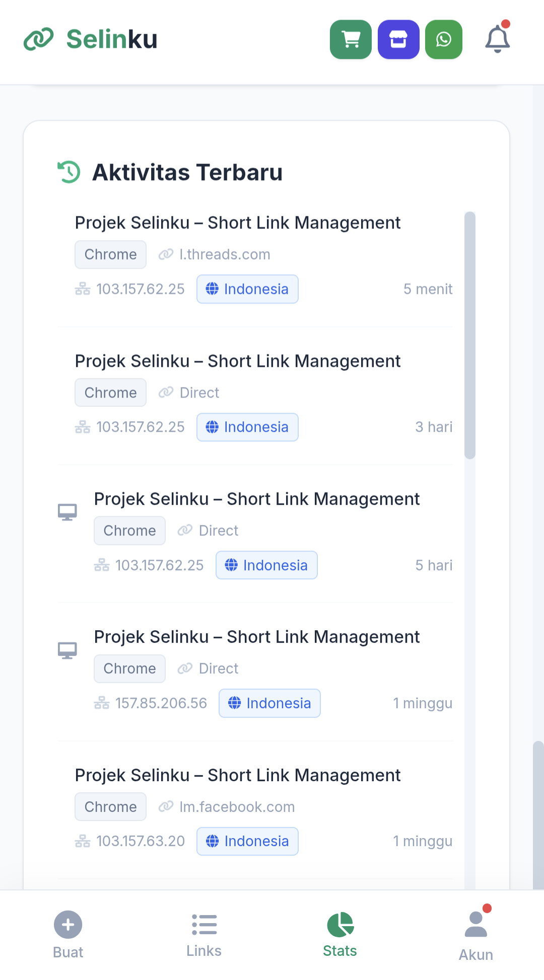
Task: Click IP address 103.157.63.20
Action: (x=141, y=841)
